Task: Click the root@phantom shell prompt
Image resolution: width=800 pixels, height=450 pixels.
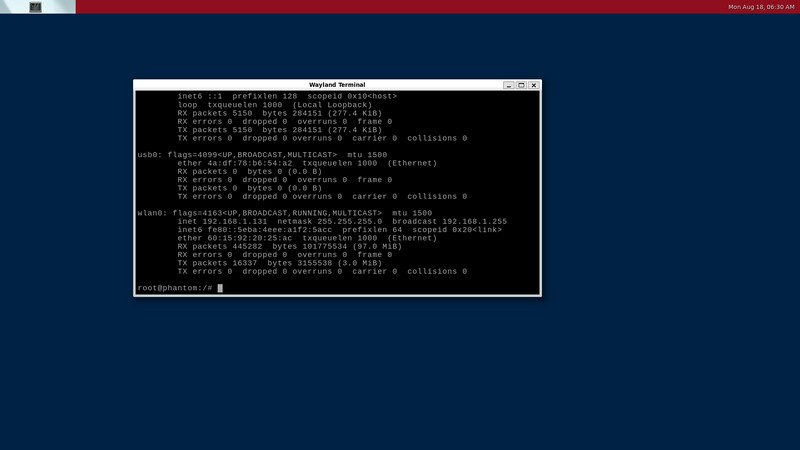Action: coord(174,288)
